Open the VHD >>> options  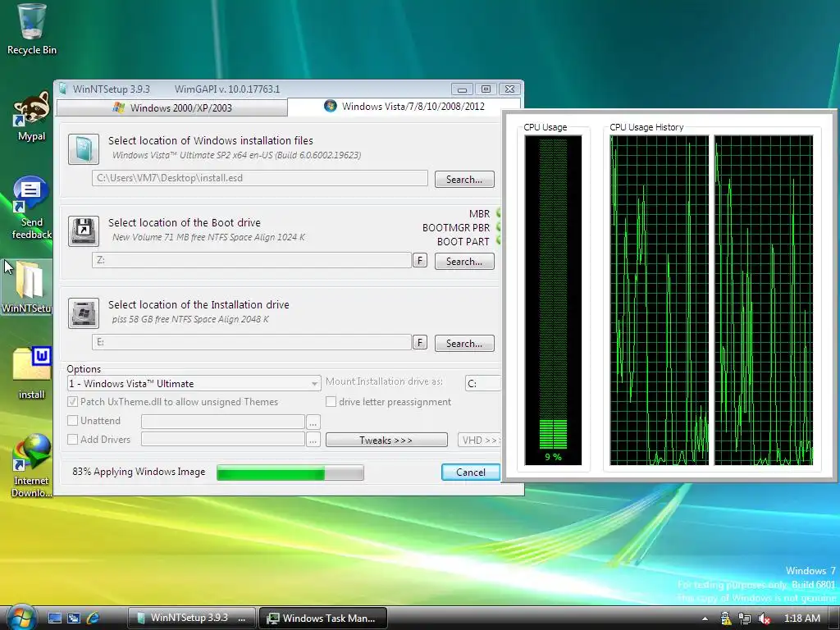(x=479, y=440)
